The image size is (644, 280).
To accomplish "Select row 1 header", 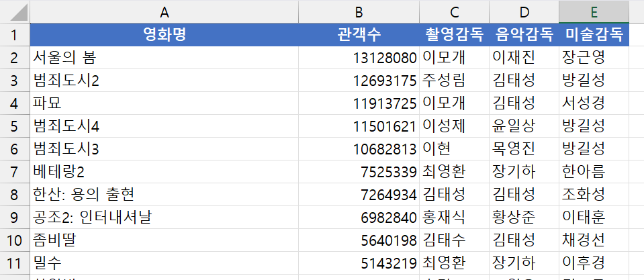I will pyautogui.click(x=15, y=35).
